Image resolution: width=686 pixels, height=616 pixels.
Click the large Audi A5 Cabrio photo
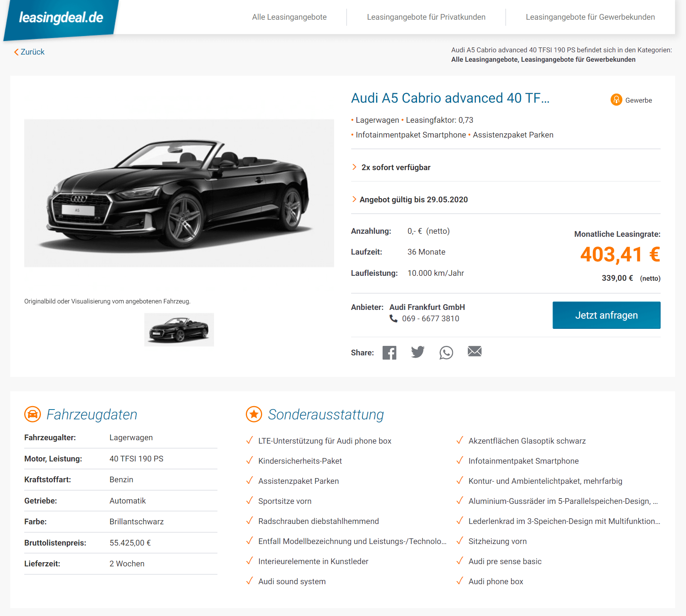pos(179,193)
